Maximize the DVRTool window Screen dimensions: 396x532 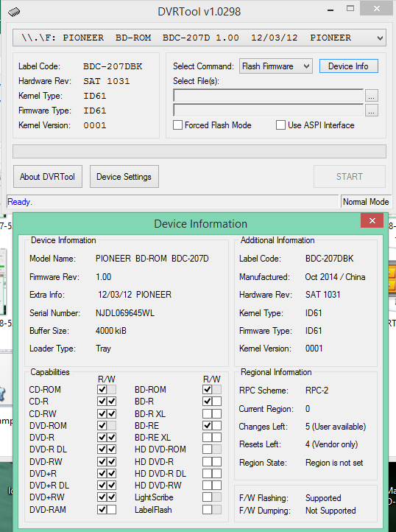(350, 9)
